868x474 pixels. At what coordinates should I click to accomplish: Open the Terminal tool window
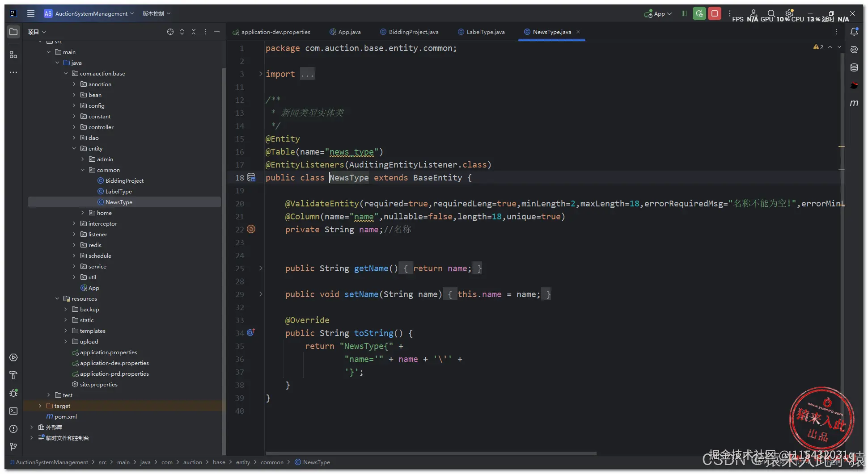click(x=13, y=411)
